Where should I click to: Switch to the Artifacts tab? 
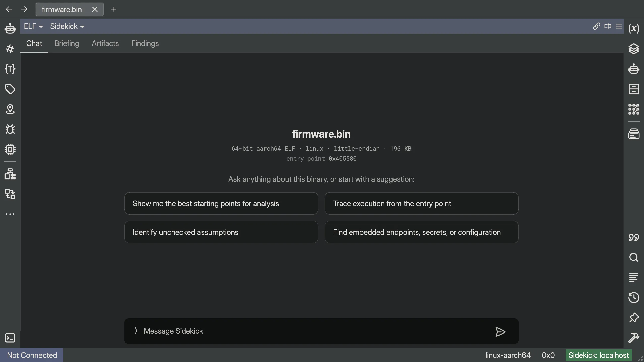click(105, 43)
